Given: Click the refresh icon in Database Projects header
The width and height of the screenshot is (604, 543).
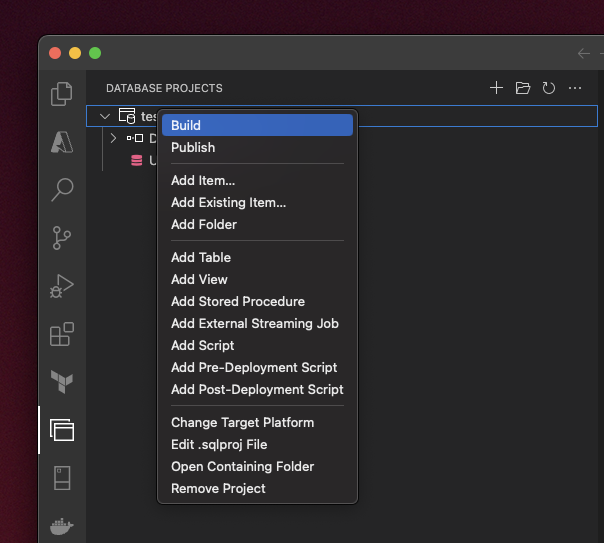Looking at the screenshot, I should [x=548, y=88].
